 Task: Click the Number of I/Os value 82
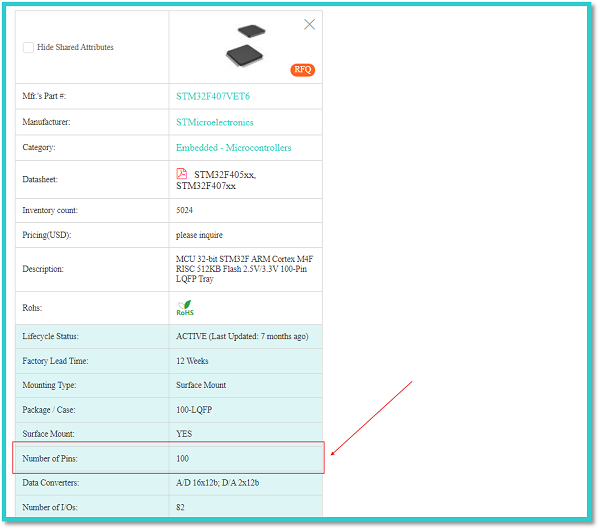(181, 507)
